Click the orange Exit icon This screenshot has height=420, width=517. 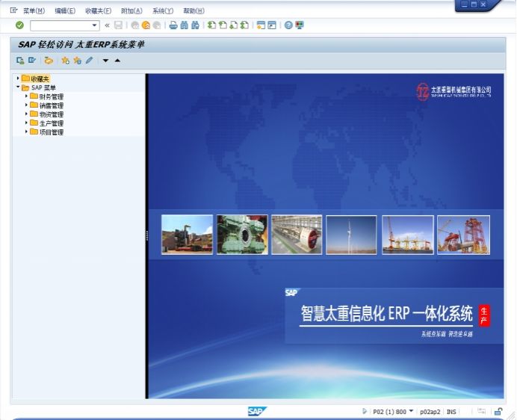coord(146,25)
